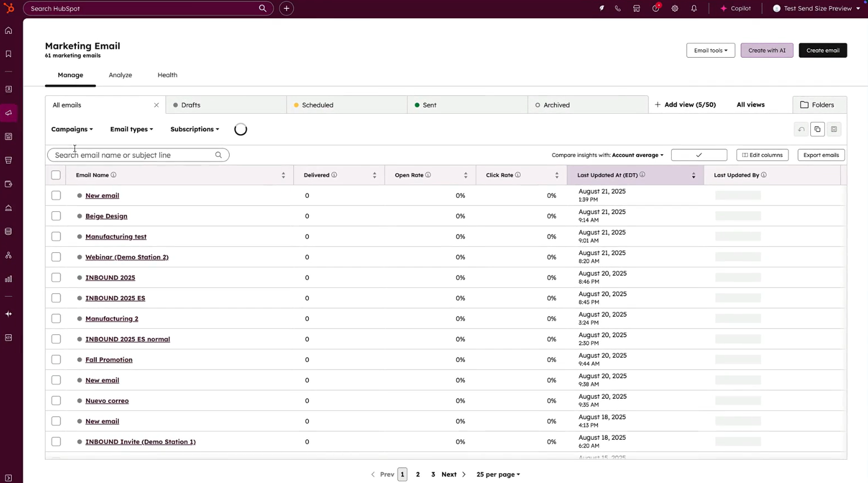Open Bookmarks icon in the sidebar
Screen dimensions: 868x483
coord(8,54)
